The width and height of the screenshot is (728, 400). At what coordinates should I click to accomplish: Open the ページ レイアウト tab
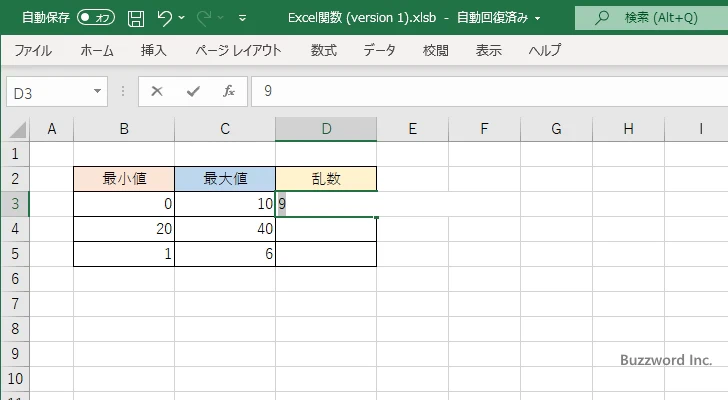pos(238,50)
